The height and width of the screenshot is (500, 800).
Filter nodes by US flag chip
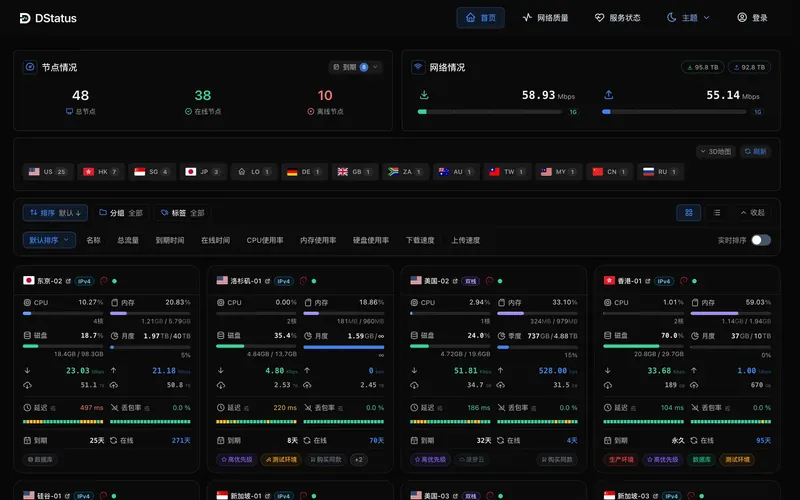pyautogui.click(x=48, y=172)
